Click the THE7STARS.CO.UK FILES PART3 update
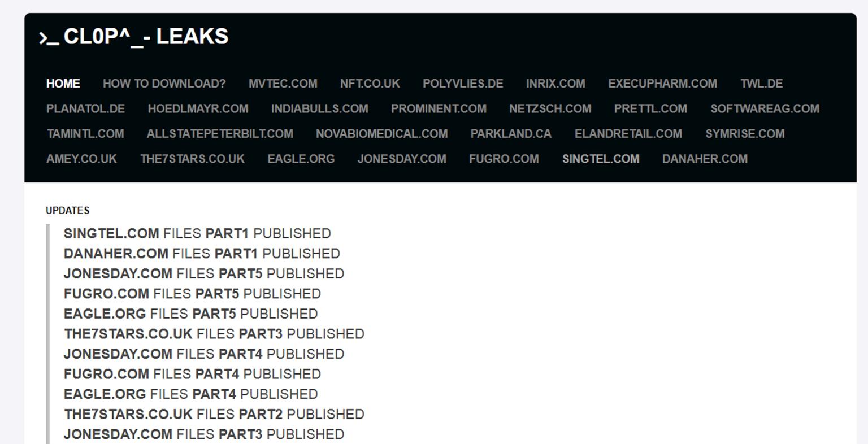 click(214, 334)
